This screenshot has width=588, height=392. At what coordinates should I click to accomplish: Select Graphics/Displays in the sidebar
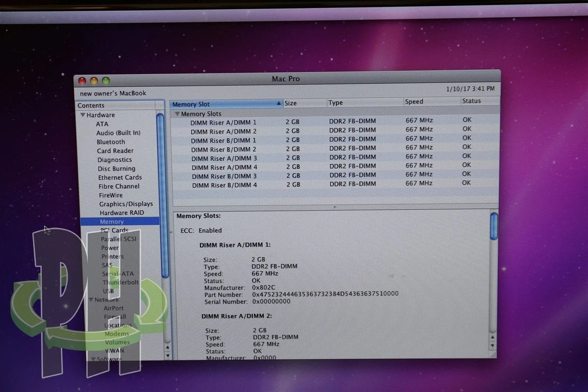[126, 204]
